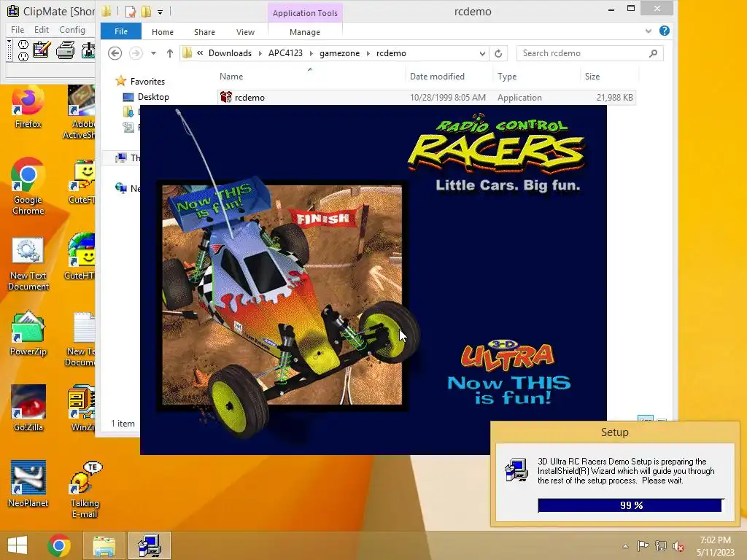This screenshot has width=747, height=560.
Task: Select the rcdemo application file row
Action: point(426,98)
